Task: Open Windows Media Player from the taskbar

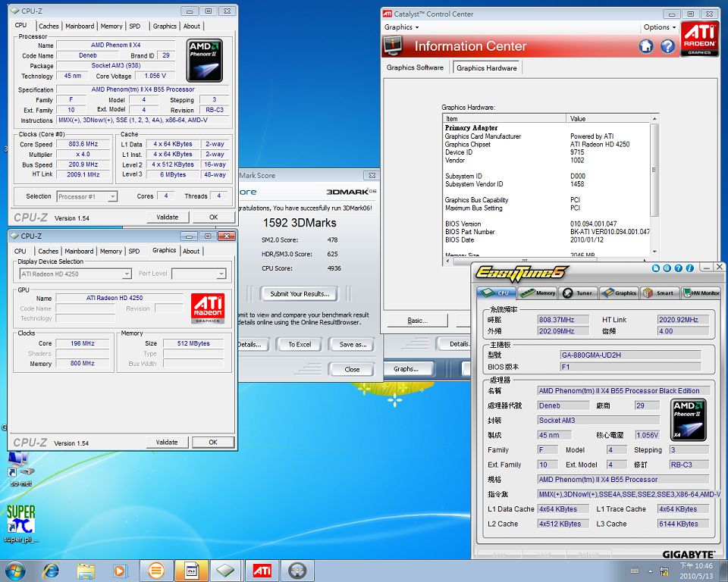Action: point(120,571)
